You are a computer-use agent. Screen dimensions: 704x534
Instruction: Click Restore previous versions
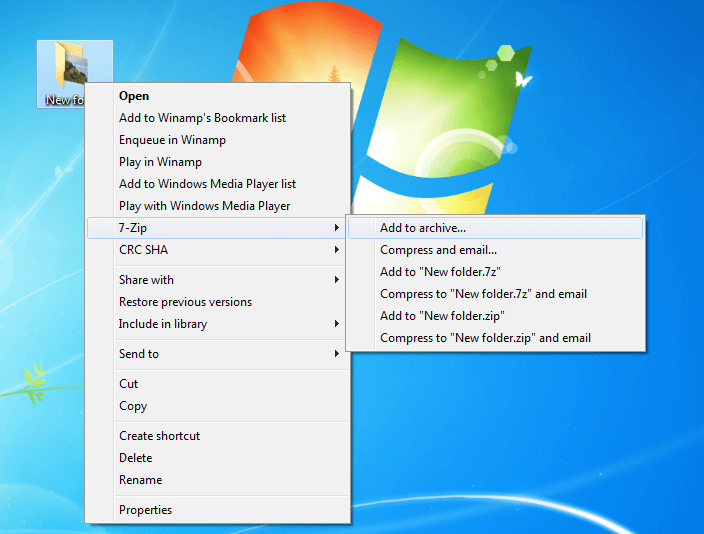185,302
